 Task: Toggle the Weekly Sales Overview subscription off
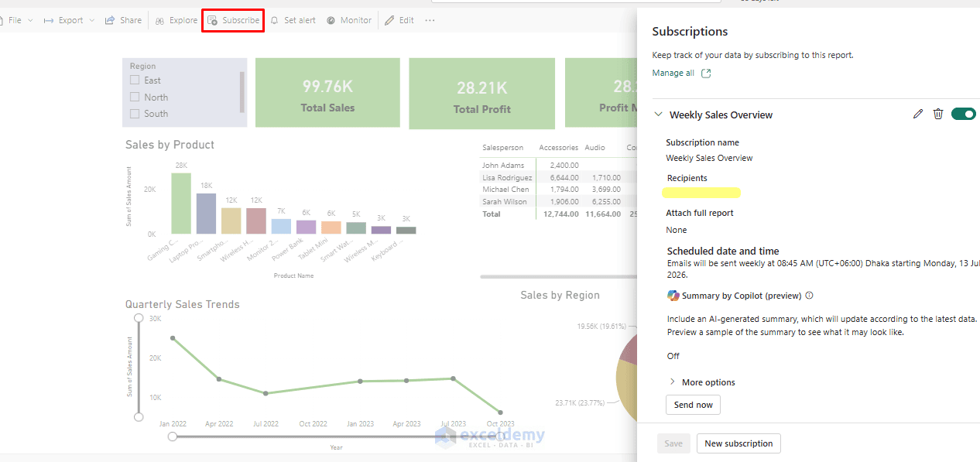coord(964,114)
